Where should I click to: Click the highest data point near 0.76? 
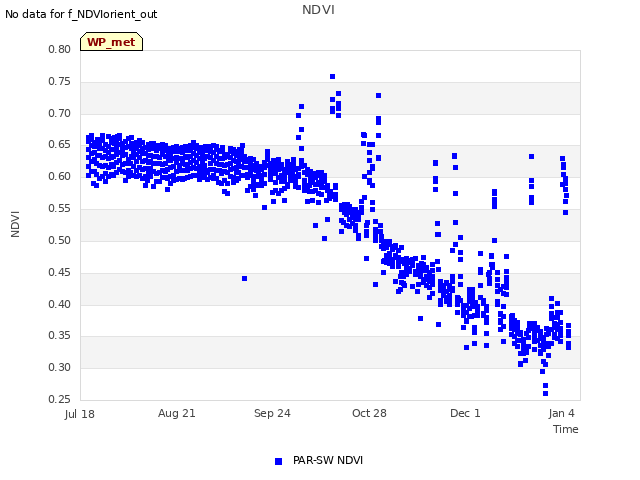click(x=332, y=77)
